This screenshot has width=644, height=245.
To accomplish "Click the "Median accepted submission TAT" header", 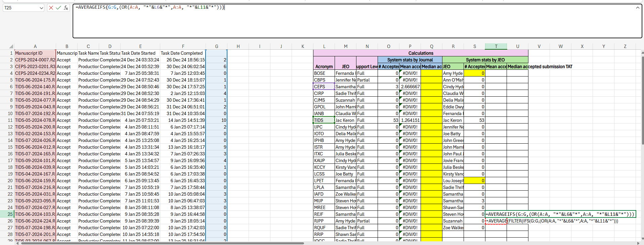I will [540, 66].
